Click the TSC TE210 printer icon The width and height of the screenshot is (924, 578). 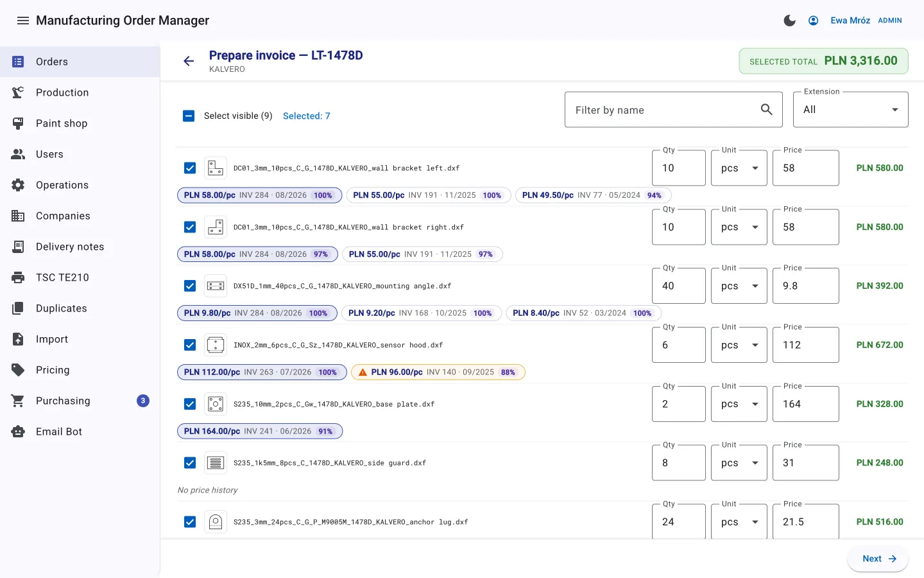[x=18, y=277]
